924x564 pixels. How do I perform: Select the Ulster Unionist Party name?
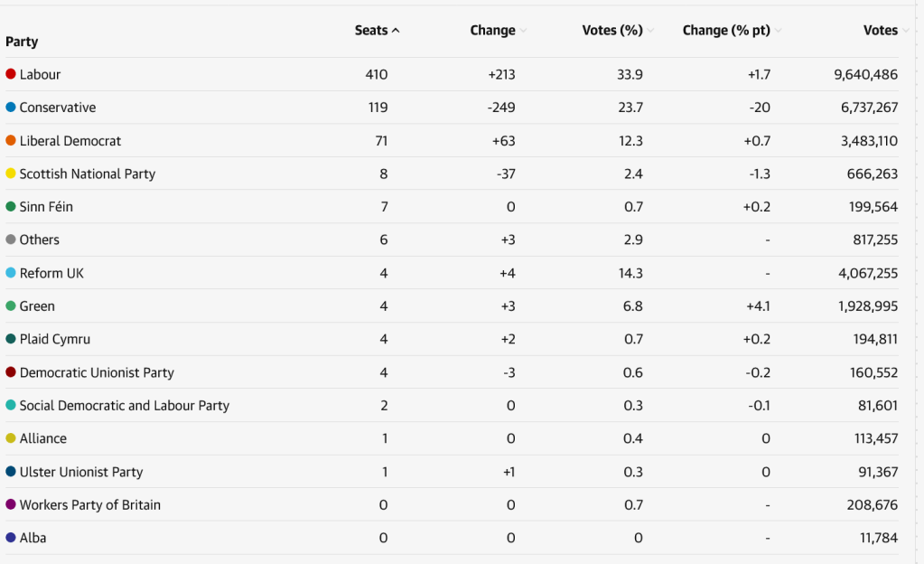tap(81, 472)
